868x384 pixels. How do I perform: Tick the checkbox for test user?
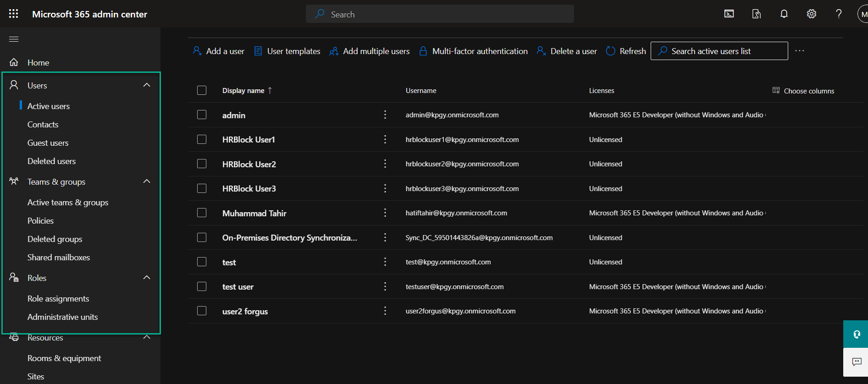[x=202, y=286]
